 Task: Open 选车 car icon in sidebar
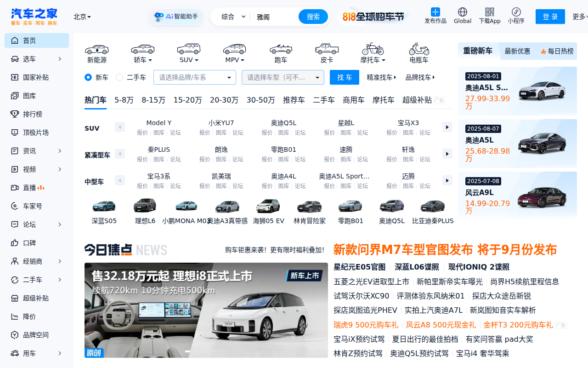[15, 59]
